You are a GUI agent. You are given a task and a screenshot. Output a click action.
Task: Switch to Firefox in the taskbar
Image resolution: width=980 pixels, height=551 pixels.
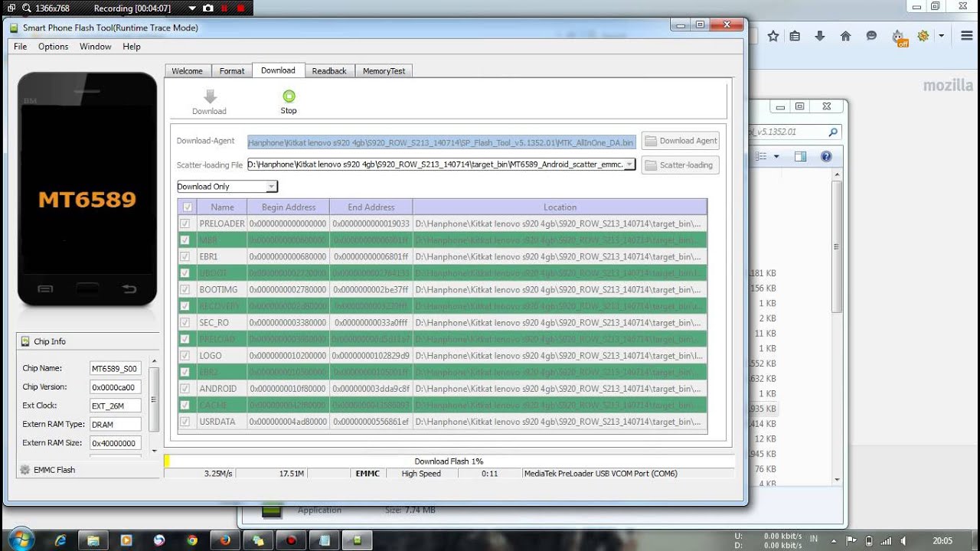[x=225, y=540]
